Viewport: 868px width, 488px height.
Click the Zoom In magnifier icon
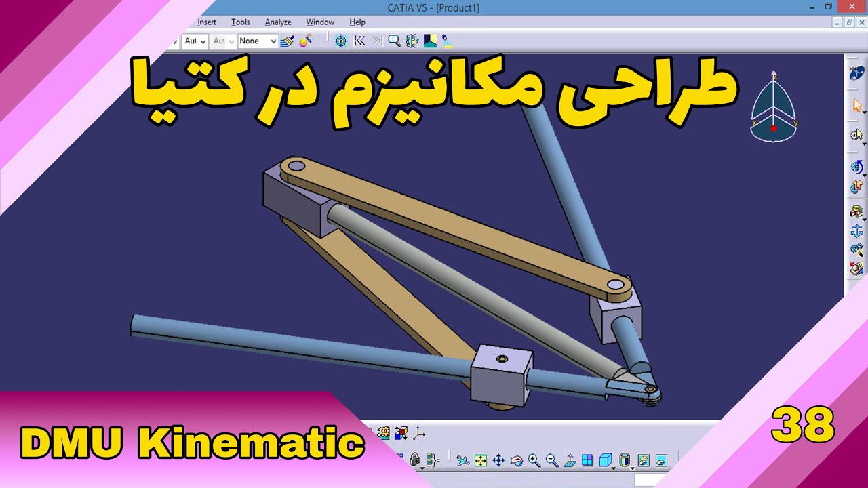tap(534, 461)
